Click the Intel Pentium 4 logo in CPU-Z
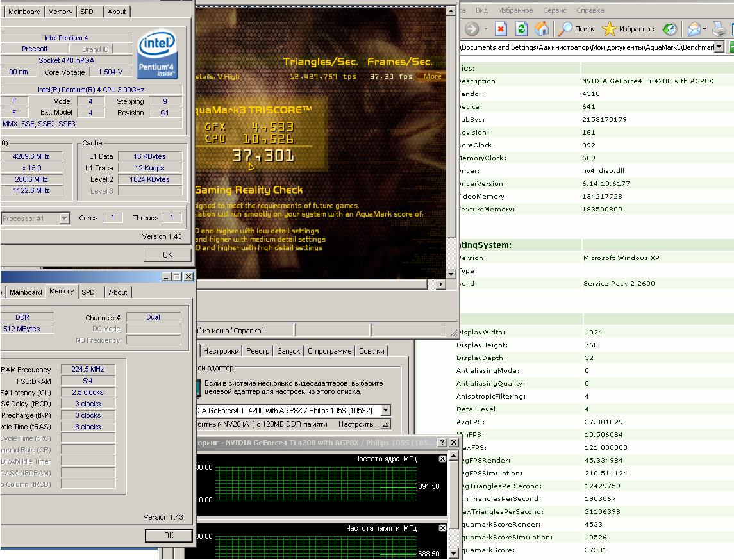The image size is (734, 560). 157,54
